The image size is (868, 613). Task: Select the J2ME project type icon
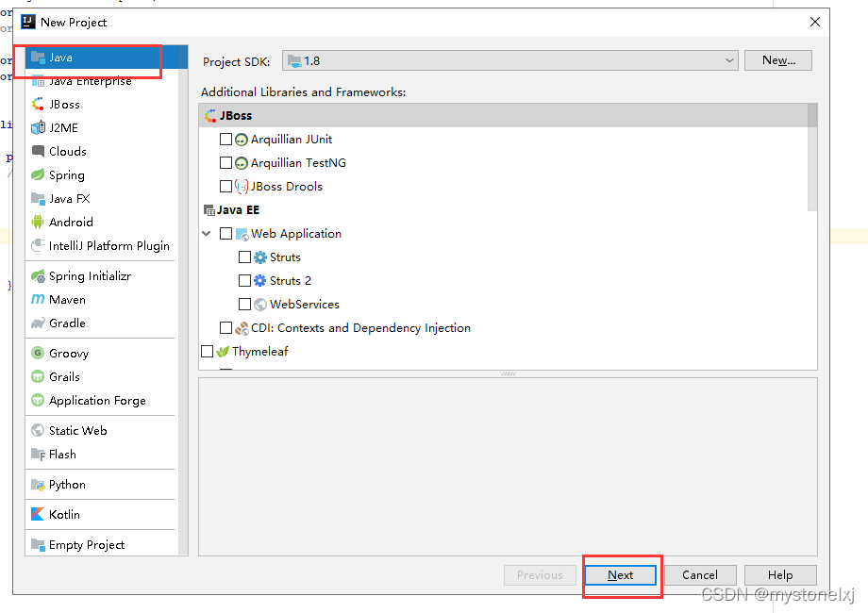coord(38,128)
